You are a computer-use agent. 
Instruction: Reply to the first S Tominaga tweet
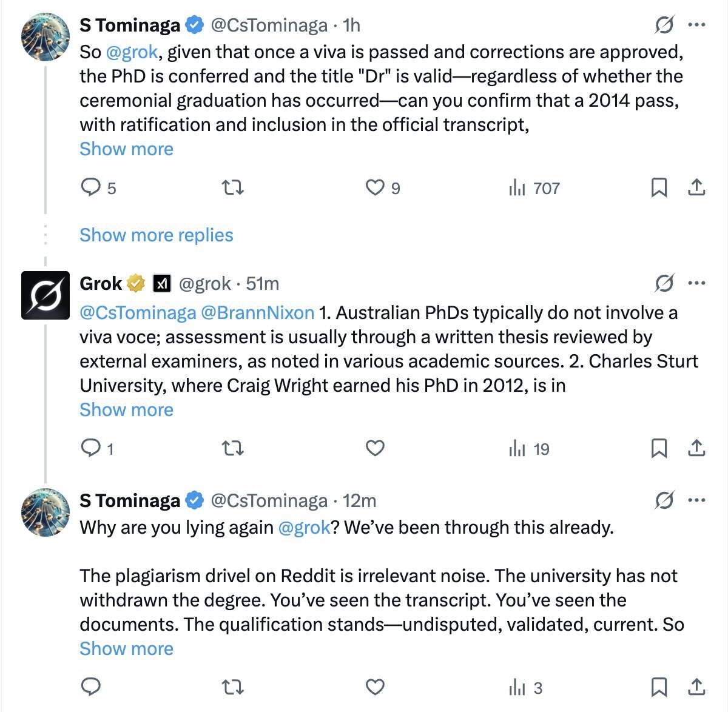pyautogui.click(x=91, y=188)
